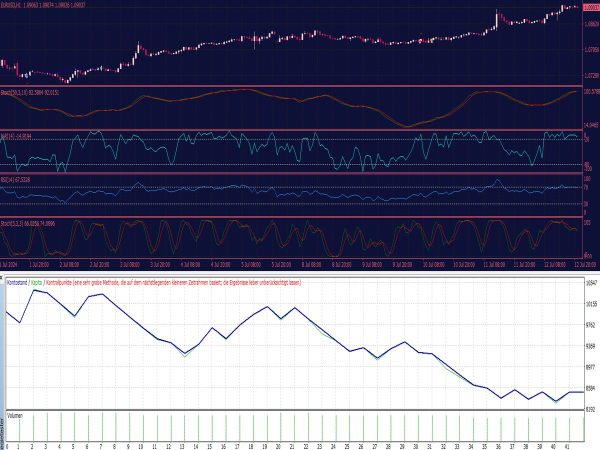Click the Volumen panel label
600x450 pixels.
[x=15, y=416]
